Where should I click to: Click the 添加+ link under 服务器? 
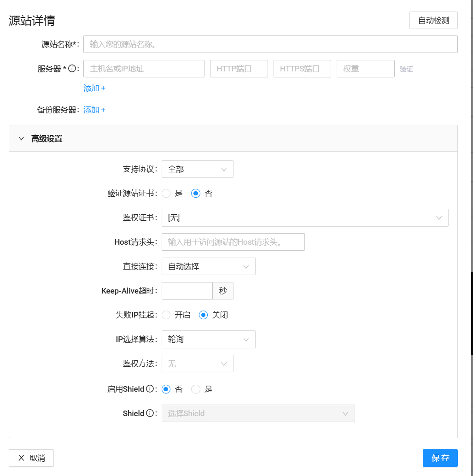point(94,88)
